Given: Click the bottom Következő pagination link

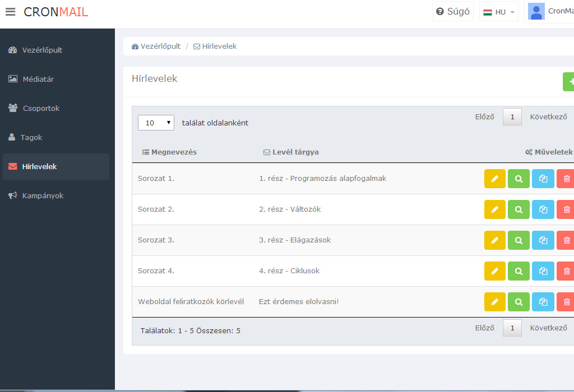Looking at the screenshot, I should coord(548,328).
